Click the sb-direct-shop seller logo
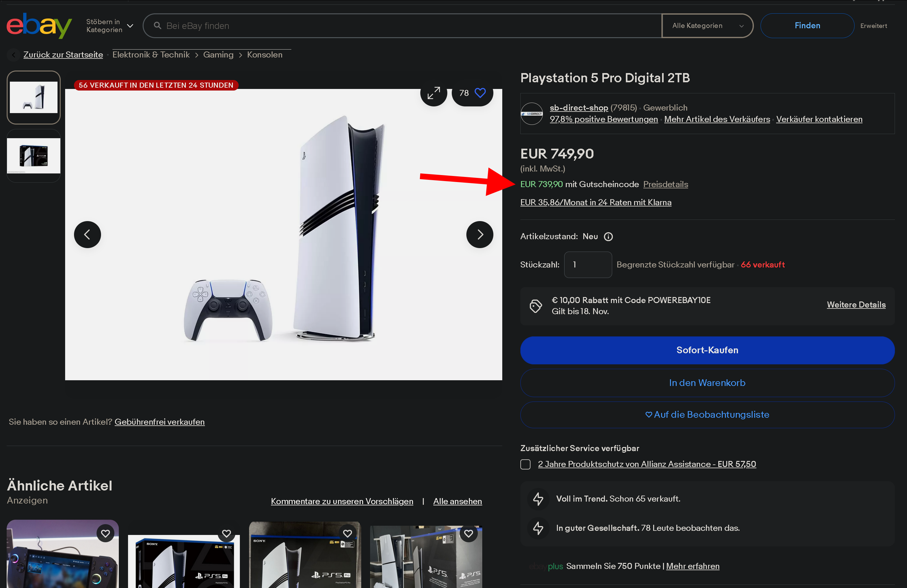Image resolution: width=907 pixels, height=588 pixels. pos(531,113)
